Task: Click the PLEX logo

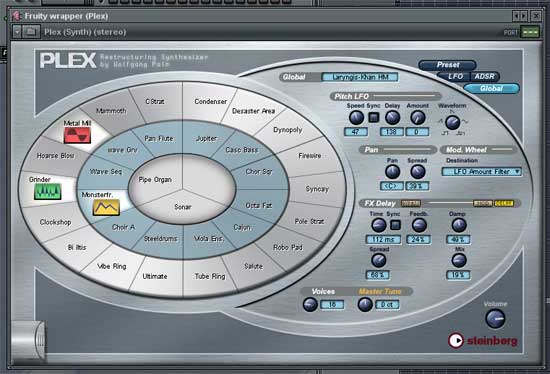Action: [68, 60]
